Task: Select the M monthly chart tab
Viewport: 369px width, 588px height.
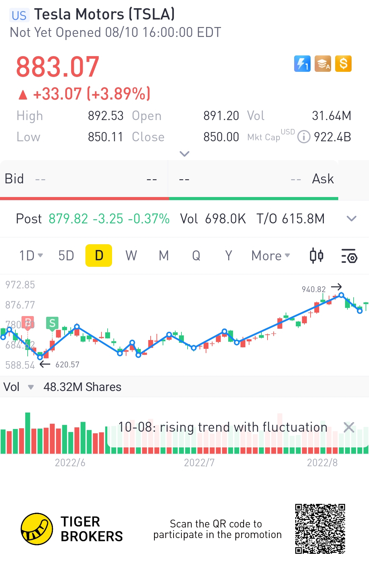Action: point(164,256)
